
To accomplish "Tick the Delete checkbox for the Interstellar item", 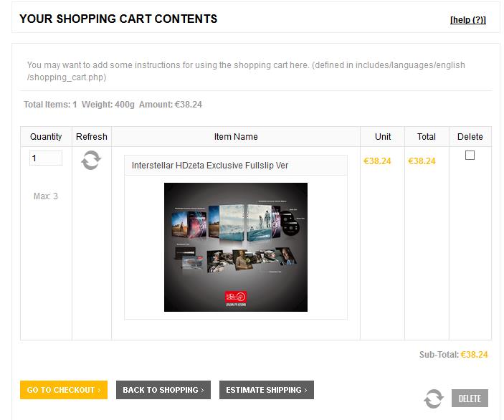I will (x=470, y=156).
